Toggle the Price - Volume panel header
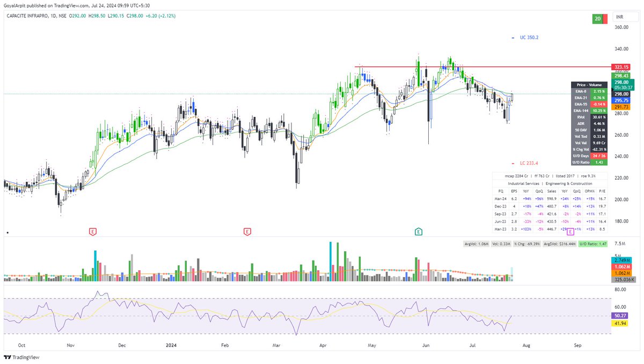 [589, 86]
